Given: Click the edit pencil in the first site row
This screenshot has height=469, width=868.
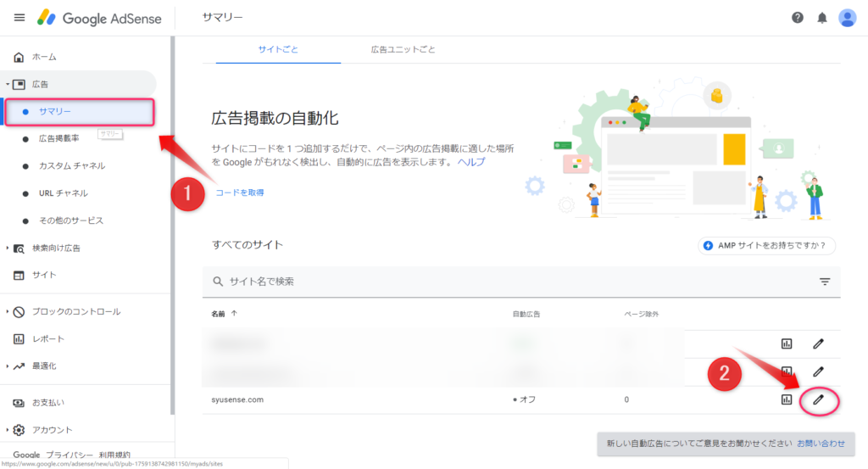Looking at the screenshot, I should click(818, 343).
